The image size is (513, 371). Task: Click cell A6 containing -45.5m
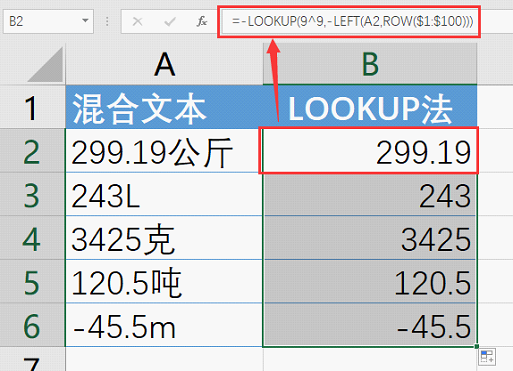[x=164, y=325]
